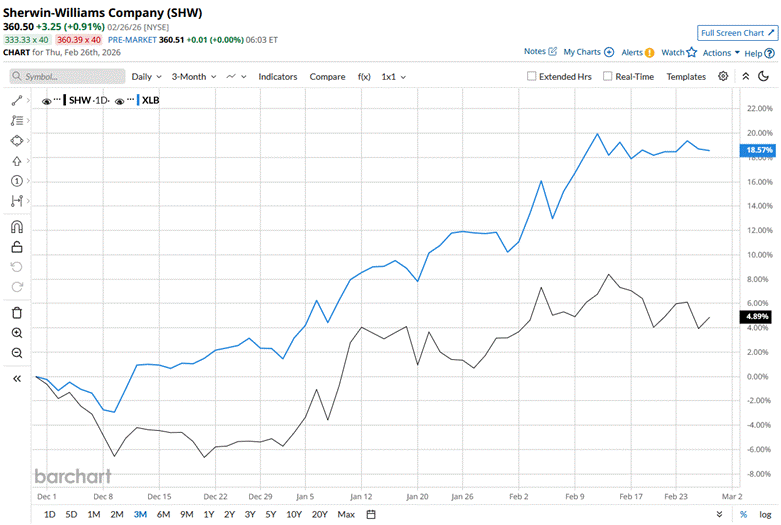
Task: Toggle percent scale mode
Action: (743, 514)
